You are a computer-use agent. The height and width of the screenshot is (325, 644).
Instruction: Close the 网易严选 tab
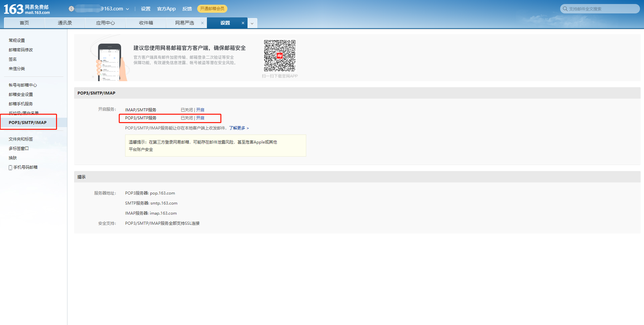click(202, 23)
